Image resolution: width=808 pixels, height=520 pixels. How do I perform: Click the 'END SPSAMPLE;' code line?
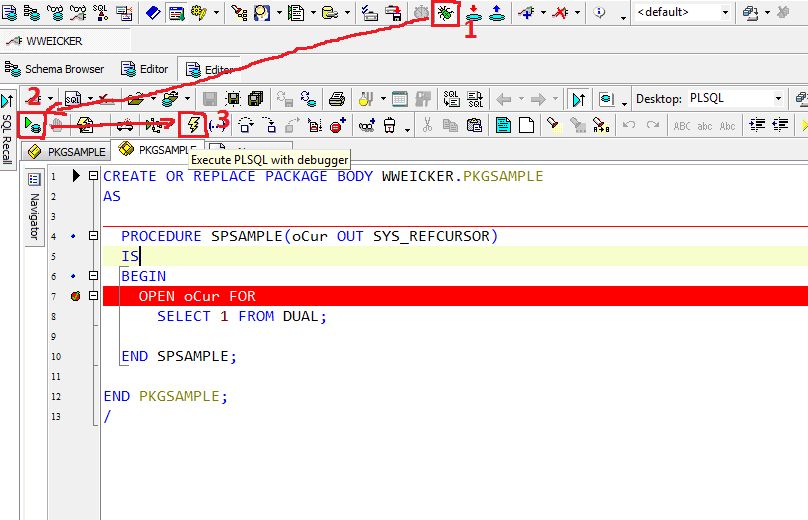click(x=179, y=356)
